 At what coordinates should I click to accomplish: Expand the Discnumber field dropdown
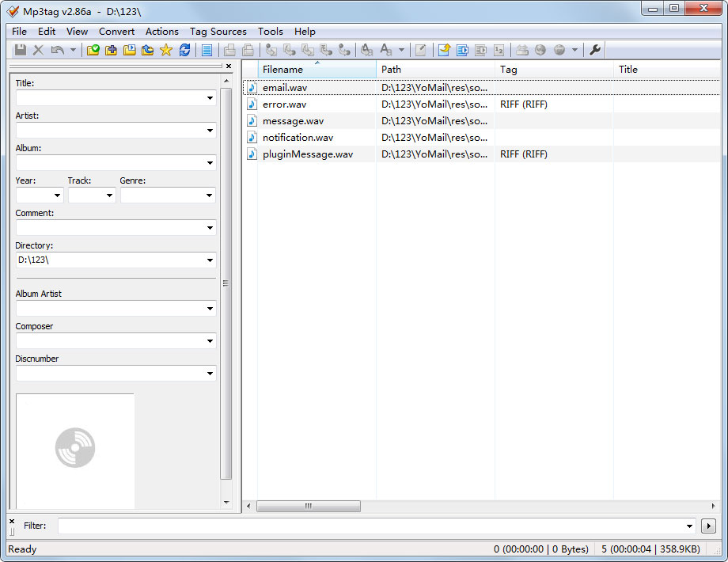coord(210,374)
